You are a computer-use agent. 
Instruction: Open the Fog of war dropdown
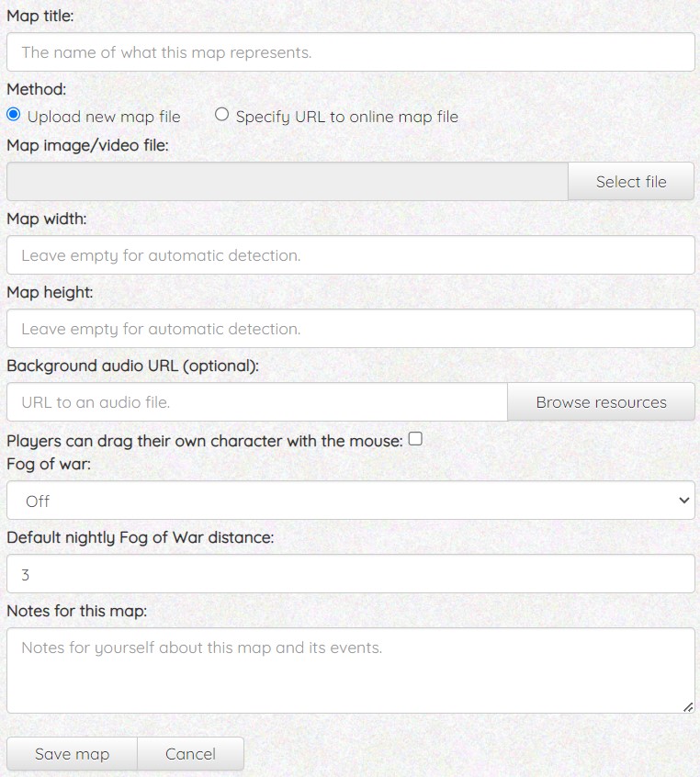coord(350,501)
